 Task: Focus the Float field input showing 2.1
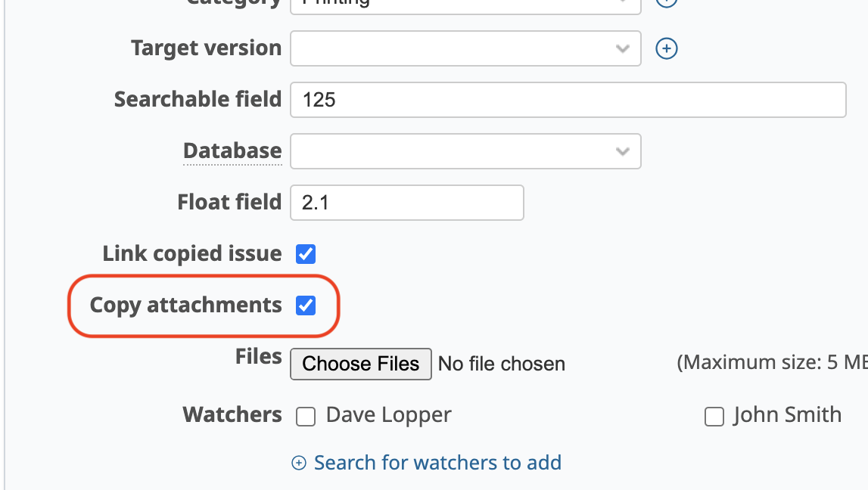coord(407,203)
